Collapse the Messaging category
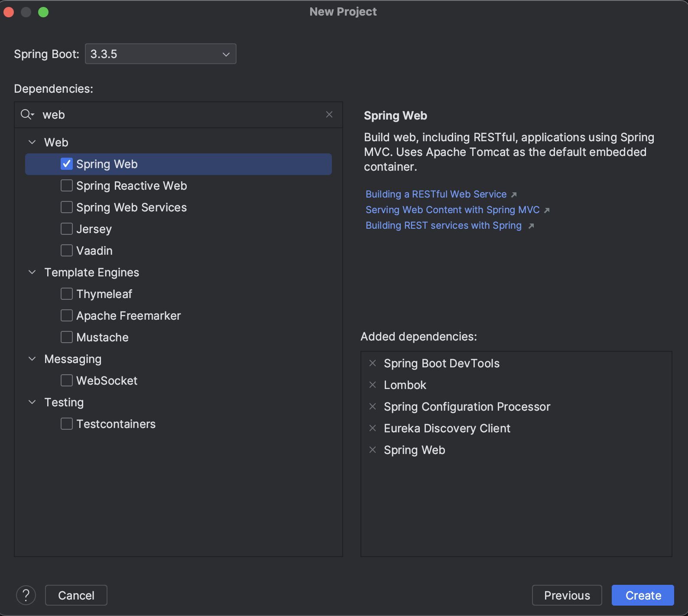The height and width of the screenshot is (616, 688). click(32, 359)
